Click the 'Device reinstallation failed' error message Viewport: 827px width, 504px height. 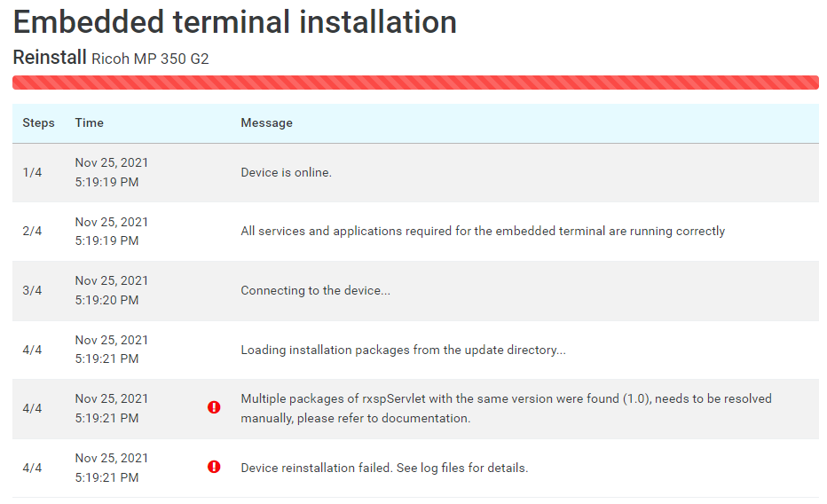point(384,468)
